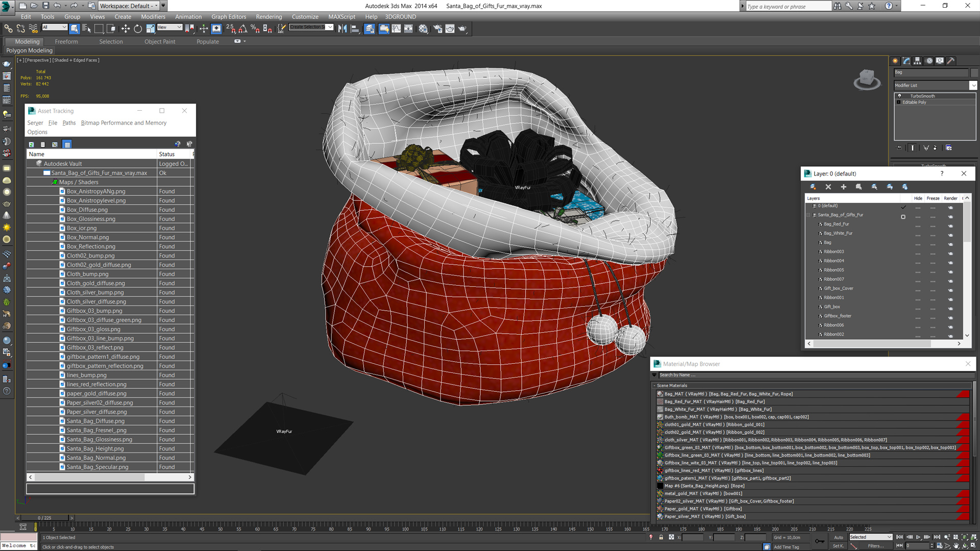This screenshot has height=551, width=980.
Task: Toggle Hide for Gift_box_Cover row
Action: click(x=918, y=289)
